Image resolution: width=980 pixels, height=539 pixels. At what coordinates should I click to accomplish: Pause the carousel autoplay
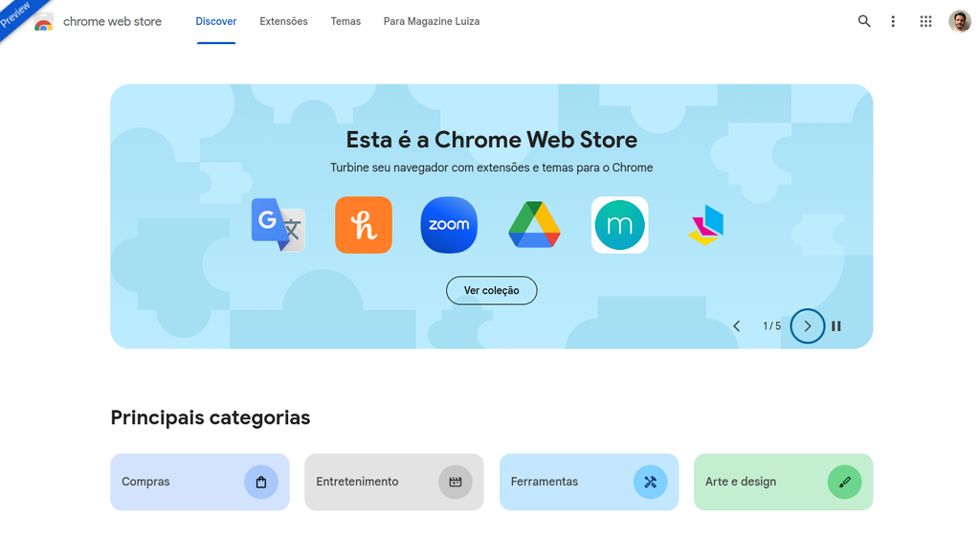(836, 326)
